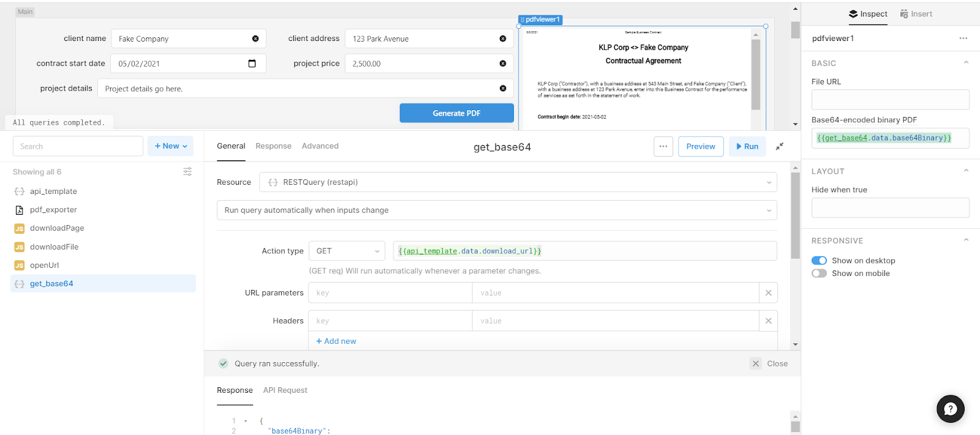Select the openUrl JS icon
Image resolution: width=980 pixels, height=435 pixels.
click(x=19, y=266)
